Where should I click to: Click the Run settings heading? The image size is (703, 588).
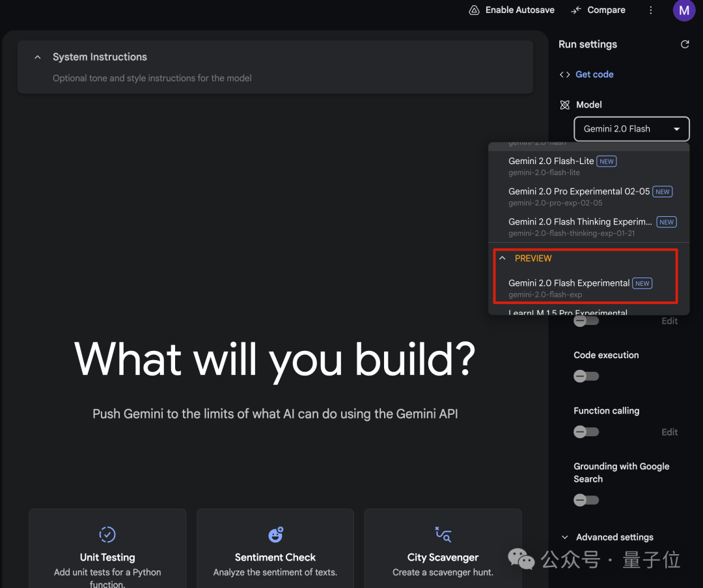[588, 44]
